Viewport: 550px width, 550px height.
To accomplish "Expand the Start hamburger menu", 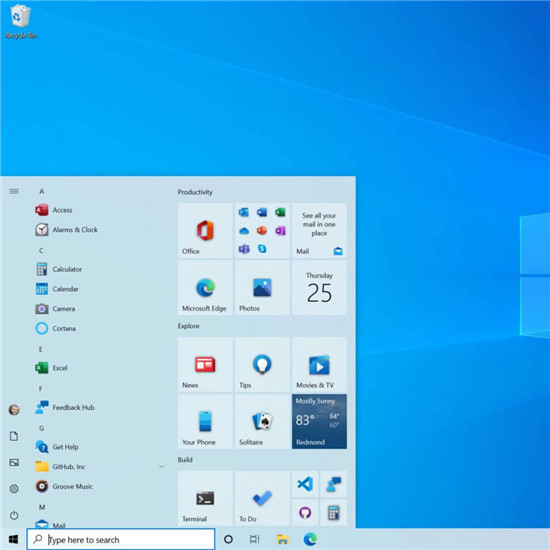I will pyautogui.click(x=14, y=191).
